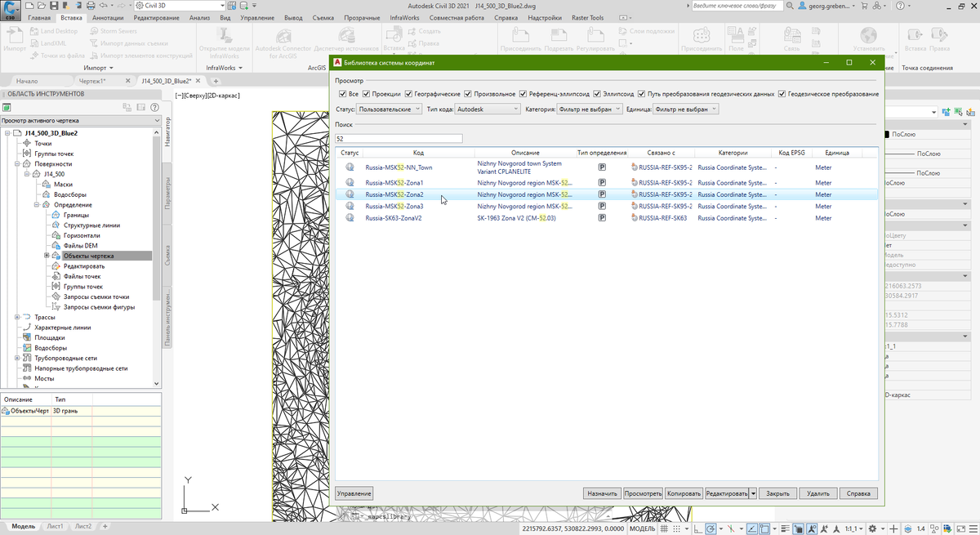Open the Категория filter dropdown
Screen dimensions: 980x535
589,109
